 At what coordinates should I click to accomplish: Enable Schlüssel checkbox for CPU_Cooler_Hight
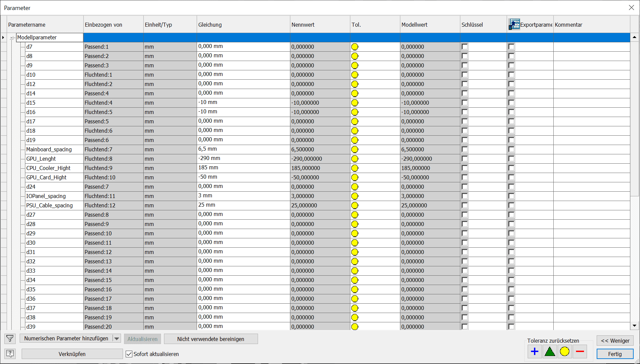[465, 168]
